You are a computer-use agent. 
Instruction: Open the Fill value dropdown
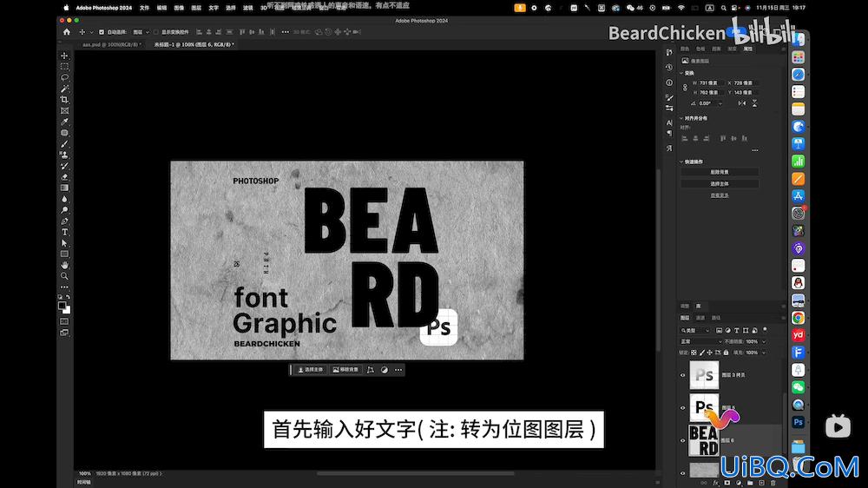[764, 353]
